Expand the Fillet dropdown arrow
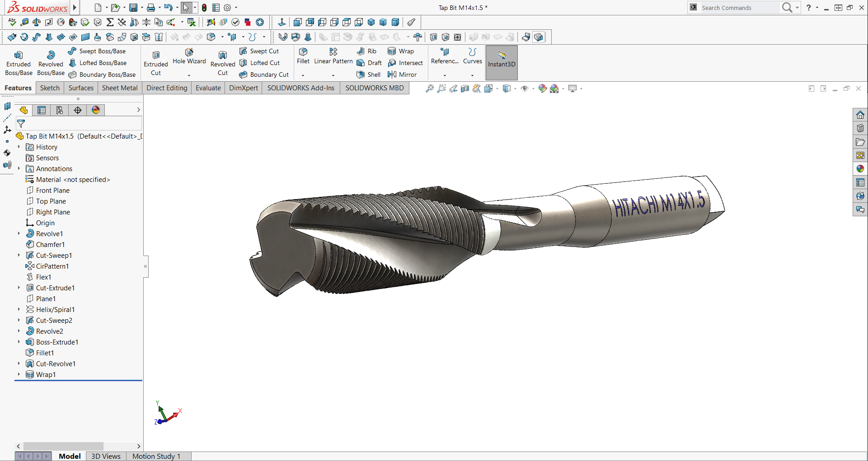Viewport: 868px width, 461px height. 303,75
